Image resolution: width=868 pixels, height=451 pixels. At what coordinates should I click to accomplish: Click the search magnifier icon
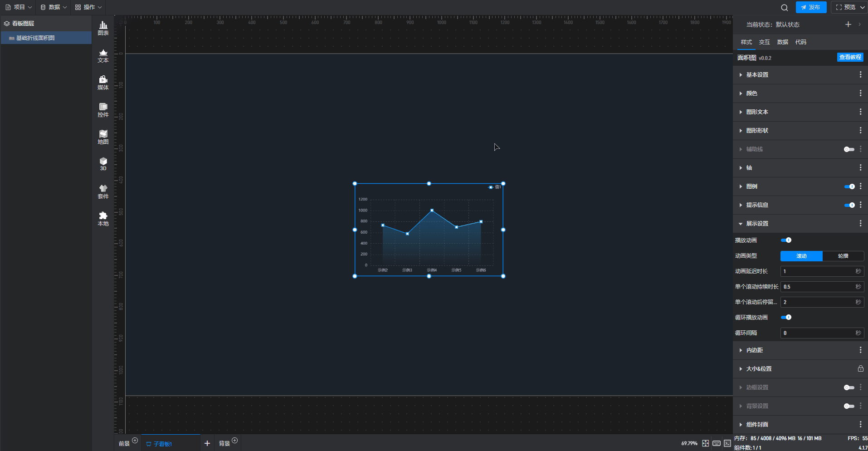click(x=784, y=7)
